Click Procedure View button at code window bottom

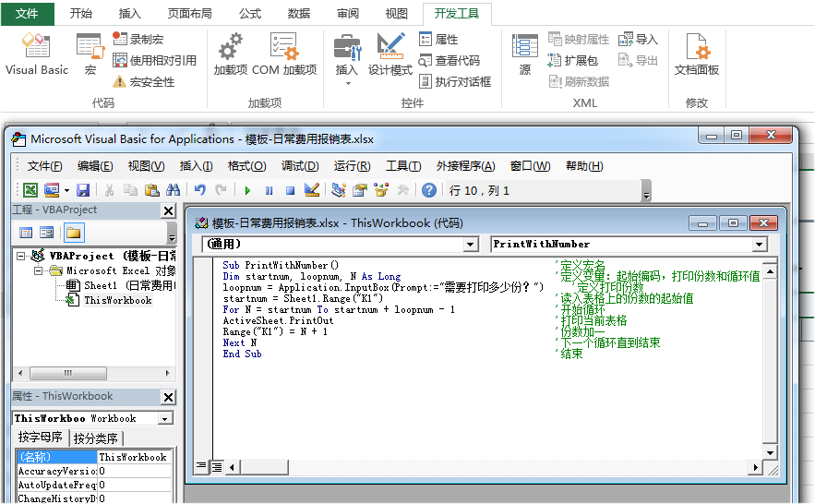[x=201, y=466]
